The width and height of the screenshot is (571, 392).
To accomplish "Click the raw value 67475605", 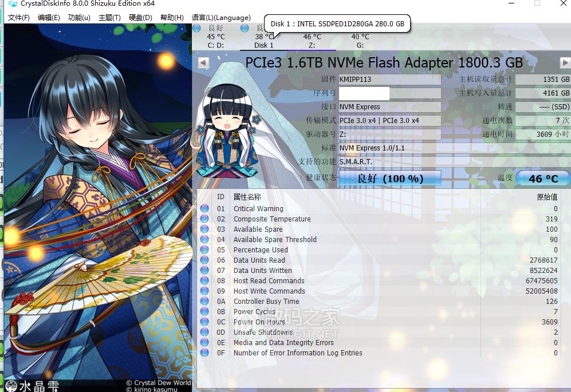I will pos(541,280).
